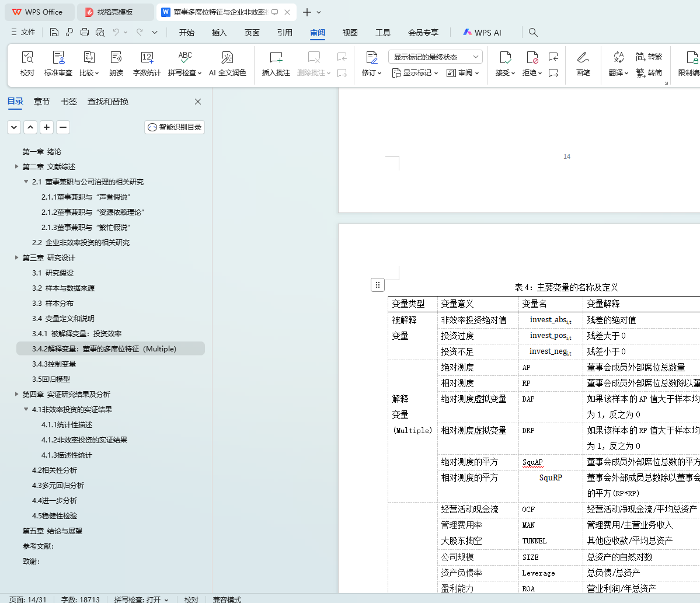Jump to the next change icon
700x603 pixels.
[553, 73]
